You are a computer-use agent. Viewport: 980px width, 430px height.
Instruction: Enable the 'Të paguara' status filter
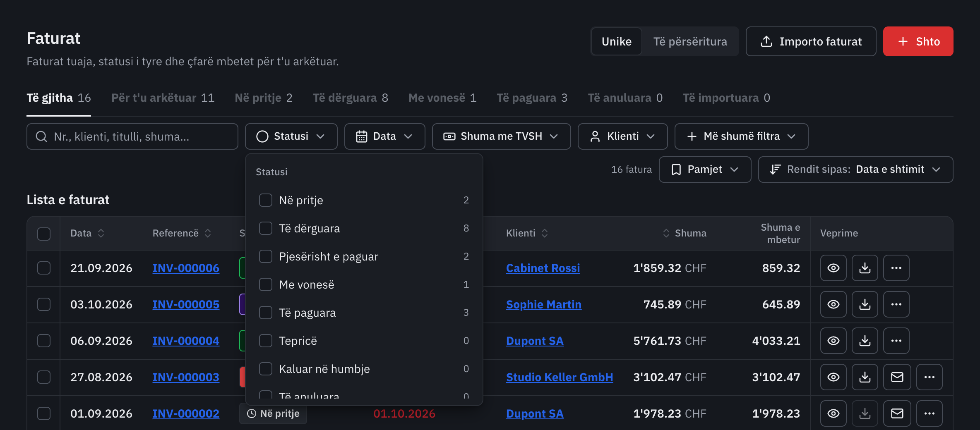pos(266,313)
